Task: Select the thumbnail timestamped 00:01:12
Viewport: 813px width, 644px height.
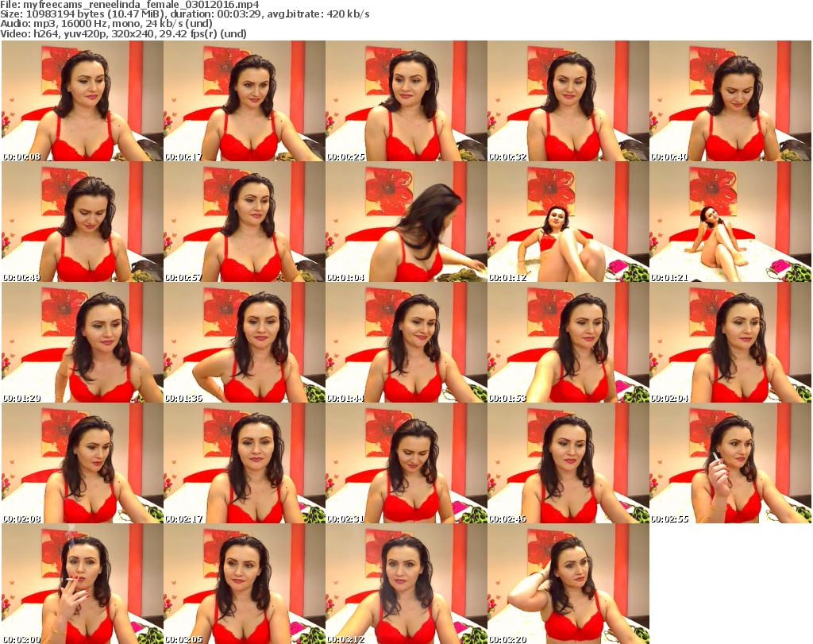Action: (x=568, y=222)
